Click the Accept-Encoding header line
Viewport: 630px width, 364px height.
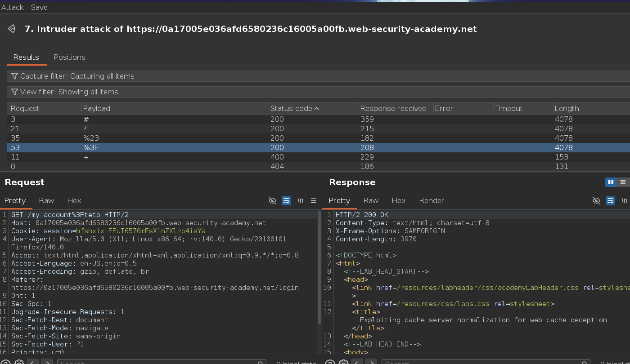pyautogui.click(x=80, y=271)
